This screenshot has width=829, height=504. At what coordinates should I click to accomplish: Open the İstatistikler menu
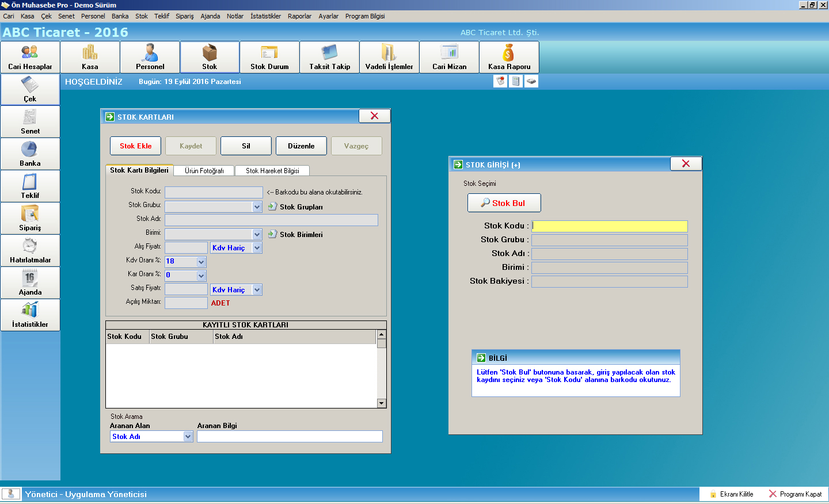pyautogui.click(x=265, y=16)
